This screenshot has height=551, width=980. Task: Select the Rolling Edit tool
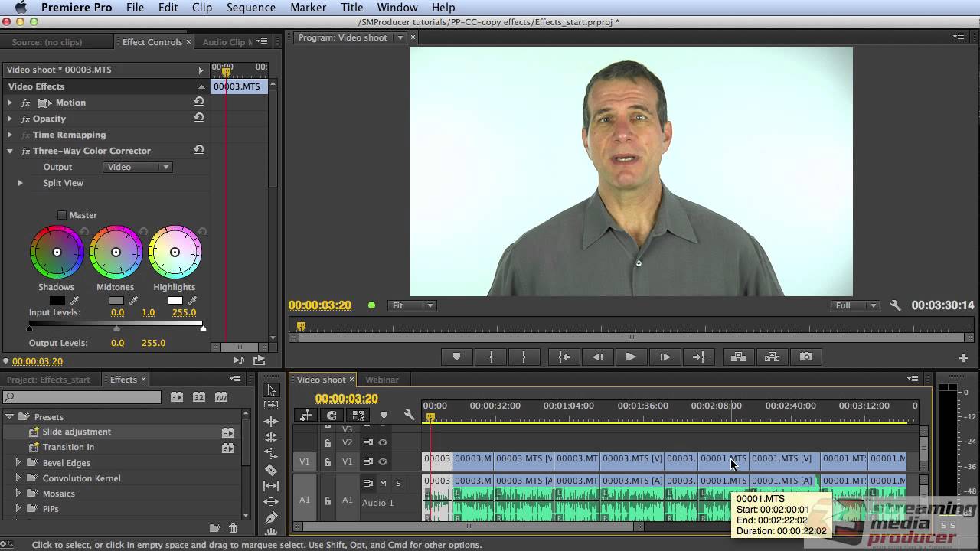pyautogui.click(x=271, y=438)
